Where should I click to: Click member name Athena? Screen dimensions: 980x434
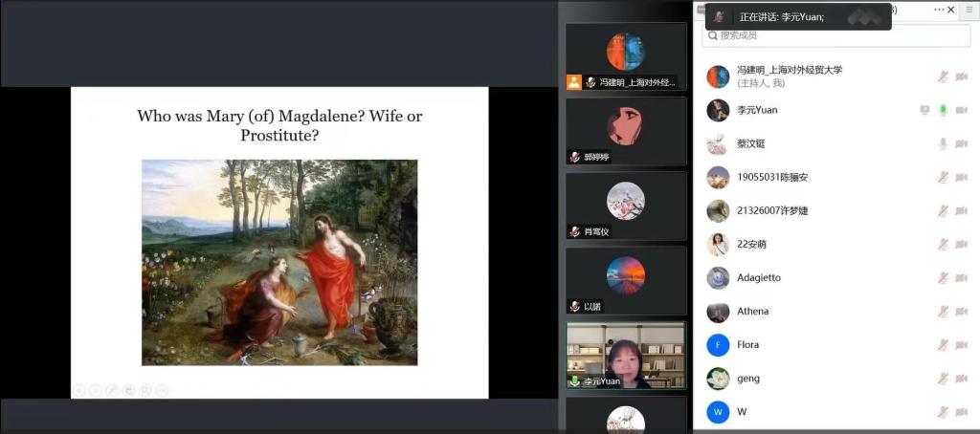pyautogui.click(x=752, y=312)
